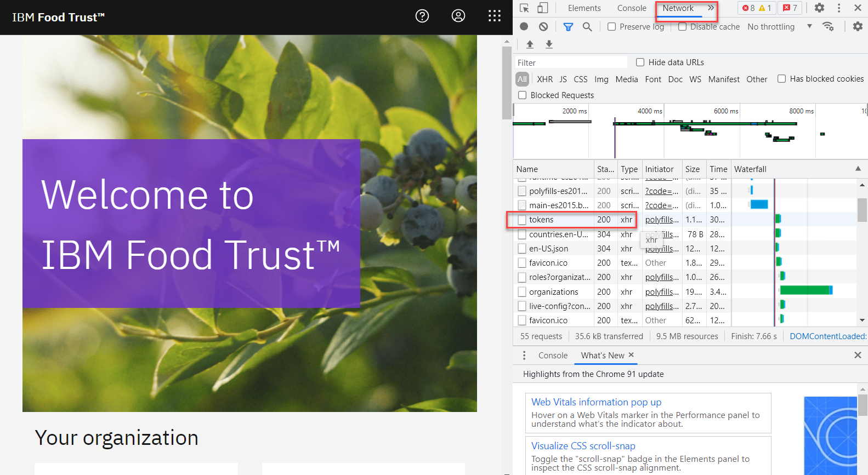Close the DevTools panel
The width and height of the screenshot is (868, 475).
(x=858, y=8)
